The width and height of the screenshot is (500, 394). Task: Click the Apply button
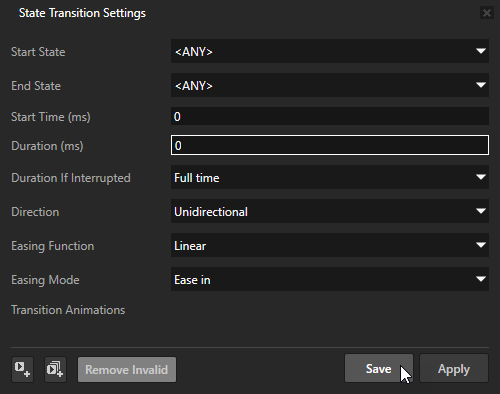454,368
